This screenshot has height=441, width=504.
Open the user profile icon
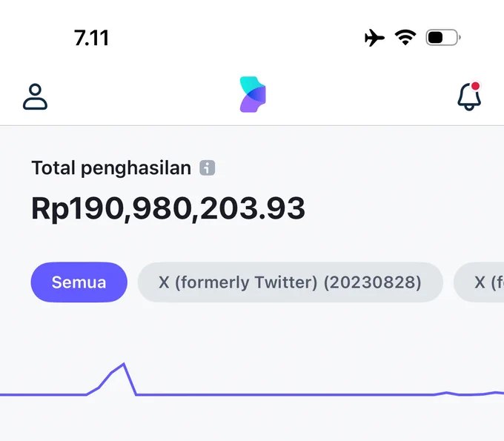tap(35, 97)
